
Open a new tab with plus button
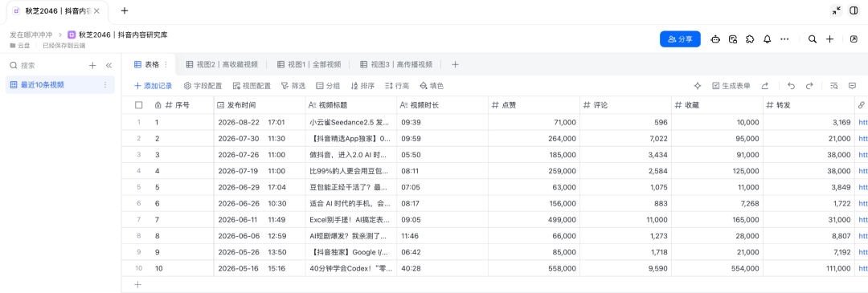pos(125,10)
